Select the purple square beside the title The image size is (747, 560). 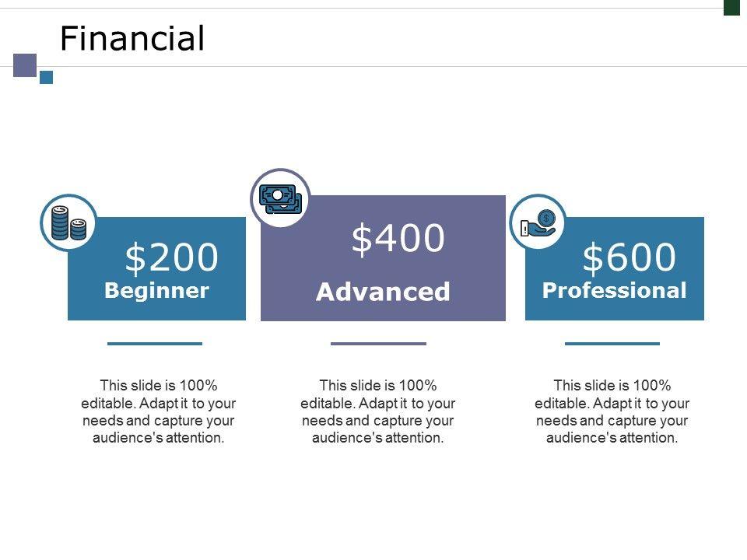click(x=25, y=65)
